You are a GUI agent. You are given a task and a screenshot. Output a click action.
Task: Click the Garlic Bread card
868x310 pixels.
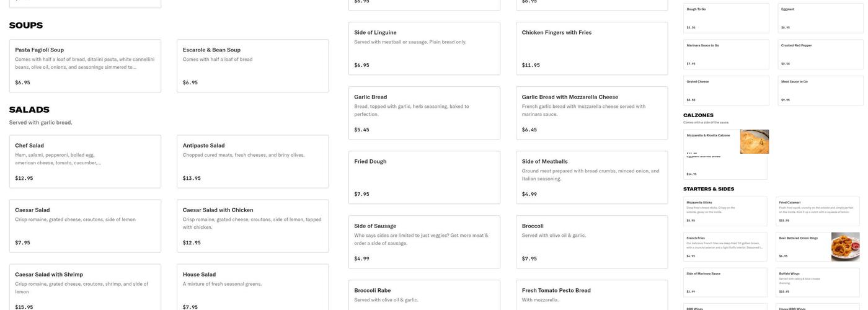(x=424, y=113)
